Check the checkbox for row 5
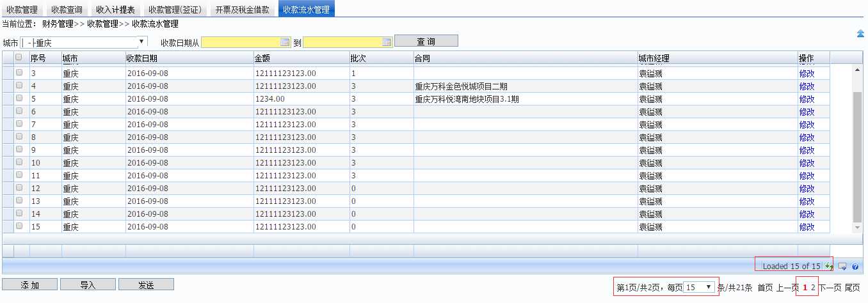Screen dimensions: 868x303 (19, 98)
